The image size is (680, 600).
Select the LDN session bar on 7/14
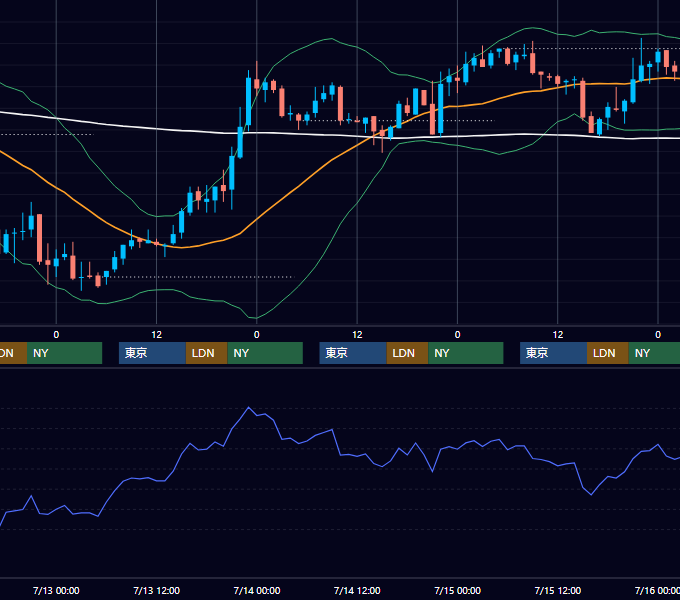pyautogui.click(x=407, y=353)
